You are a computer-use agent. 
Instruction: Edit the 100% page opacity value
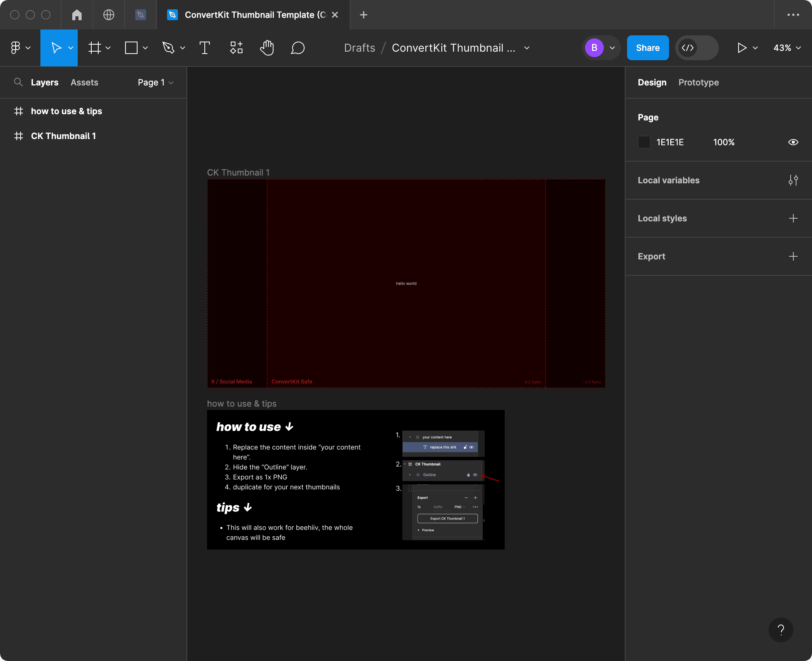tap(724, 142)
